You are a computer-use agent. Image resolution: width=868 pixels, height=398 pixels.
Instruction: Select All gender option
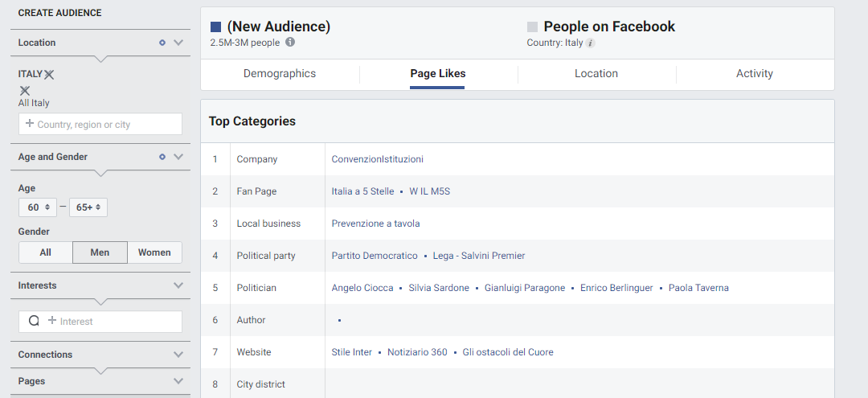pos(45,252)
